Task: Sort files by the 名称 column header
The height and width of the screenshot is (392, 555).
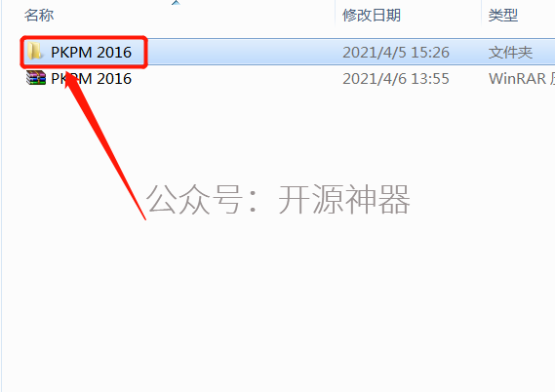Action: tap(39, 16)
